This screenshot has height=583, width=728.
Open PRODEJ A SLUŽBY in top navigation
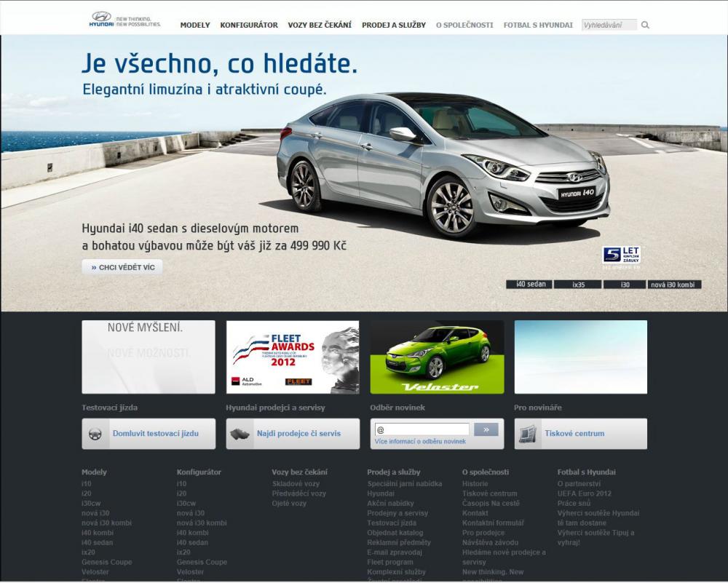coord(394,25)
